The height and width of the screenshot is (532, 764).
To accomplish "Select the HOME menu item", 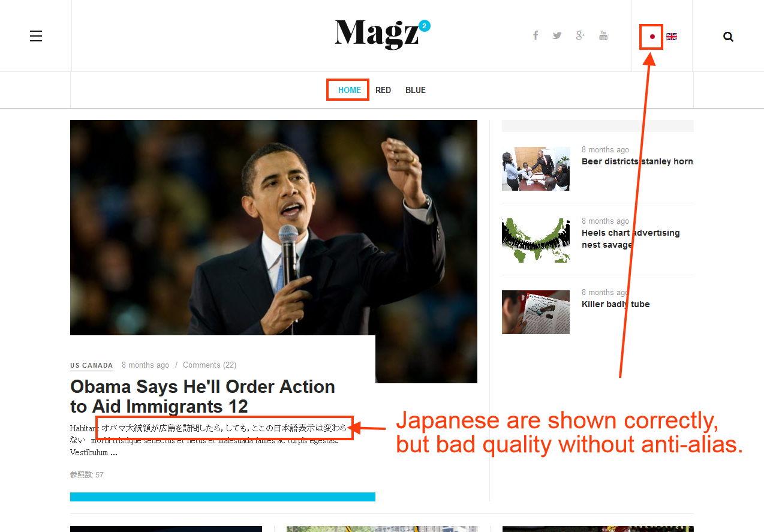I will point(350,90).
